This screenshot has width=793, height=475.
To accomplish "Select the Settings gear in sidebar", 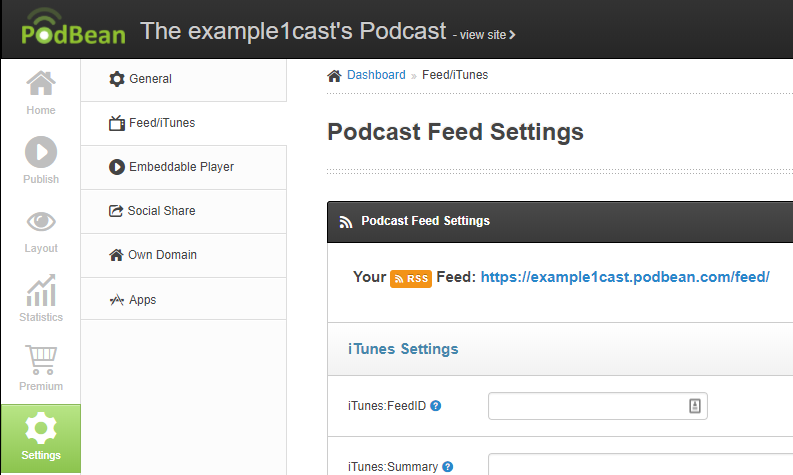I will click(41, 438).
